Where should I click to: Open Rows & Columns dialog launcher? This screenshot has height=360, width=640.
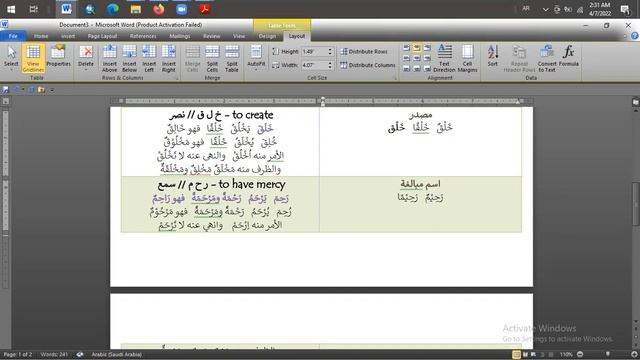[x=177, y=78]
